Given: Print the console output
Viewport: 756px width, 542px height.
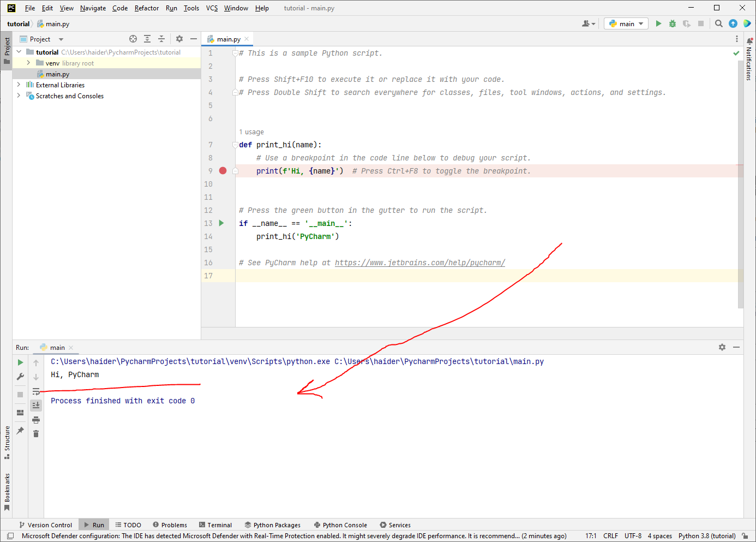Looking at the screenshot, I should click(x=36, y=420).
